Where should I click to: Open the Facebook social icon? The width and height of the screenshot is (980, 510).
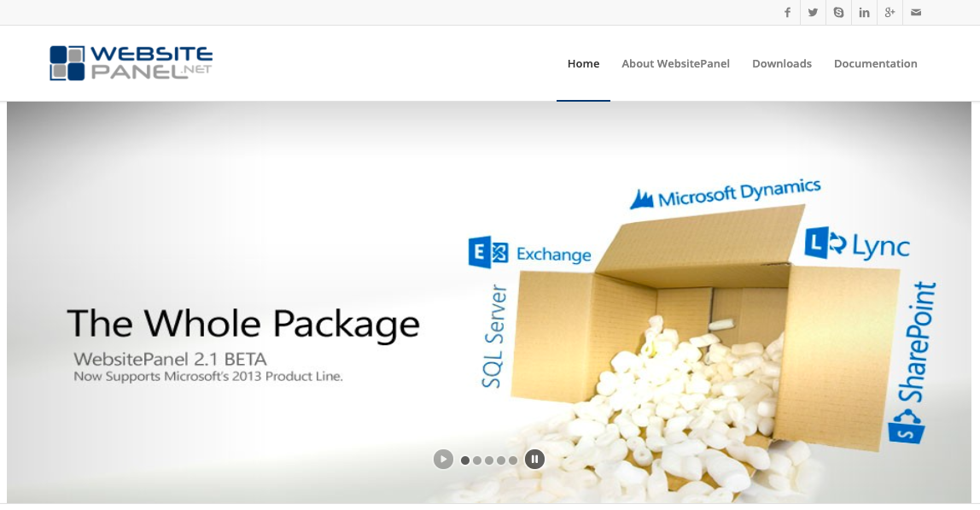point(787,13)
